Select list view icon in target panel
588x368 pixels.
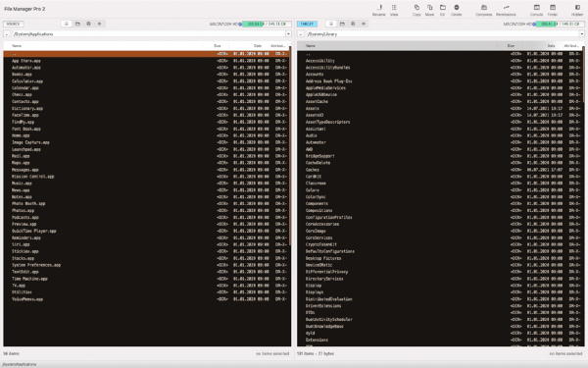point(331,24)
